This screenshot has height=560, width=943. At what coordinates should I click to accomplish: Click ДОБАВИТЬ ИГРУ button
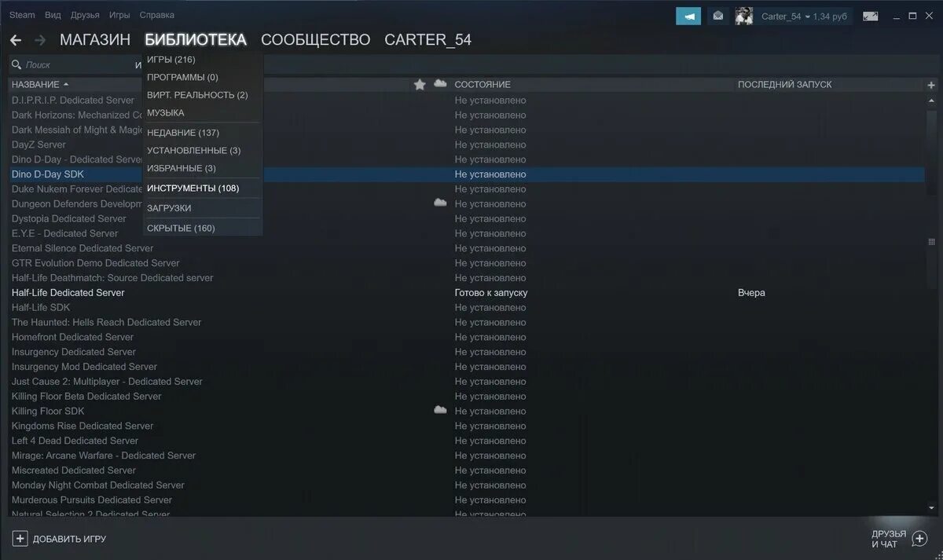60,539
